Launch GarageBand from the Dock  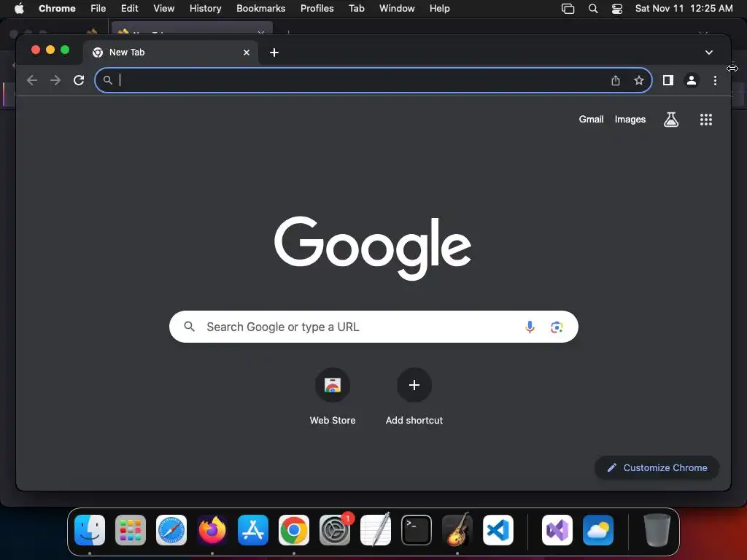click(457, 530)
